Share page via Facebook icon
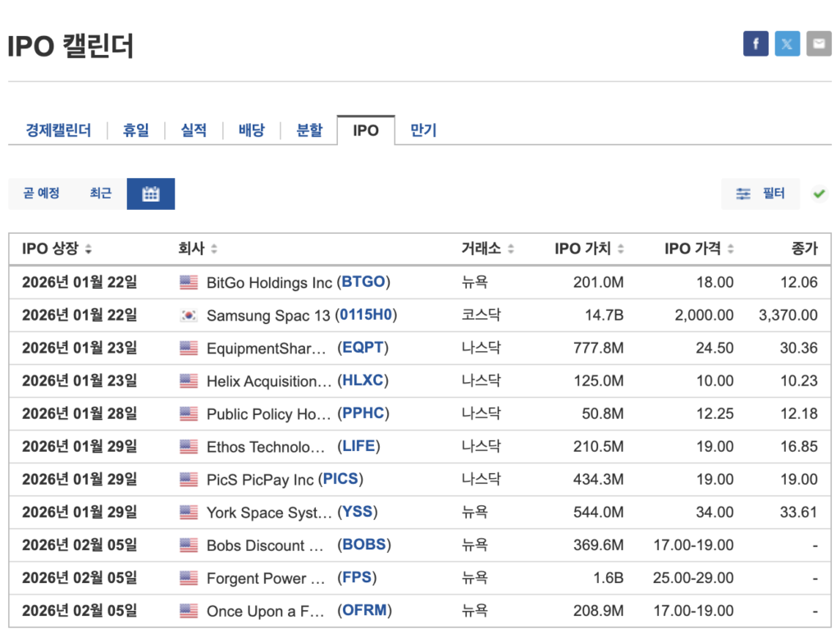This screenshot has height=638, width=840. (756, 43)
